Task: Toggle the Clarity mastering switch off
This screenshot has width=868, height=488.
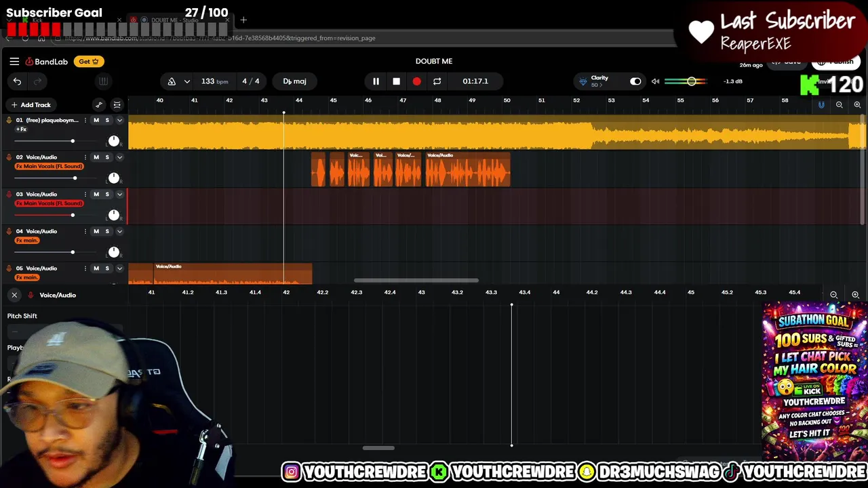Action: 635,81
